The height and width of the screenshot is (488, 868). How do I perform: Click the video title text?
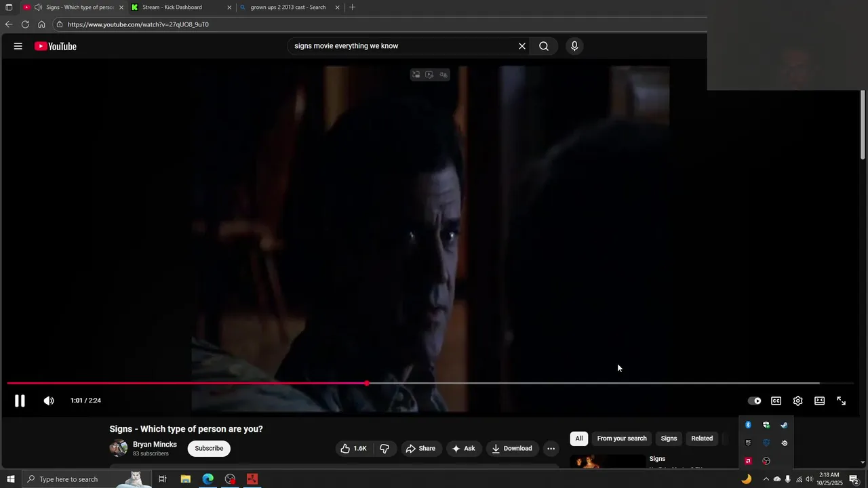click(186, 429)
